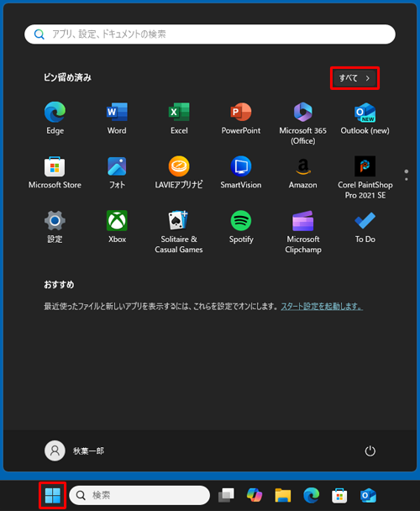Image resolution: width=420 pixels, height=511 pixels.
Task: Launch Microsoft Store from pinned apps
Action: (x=55, y=173)
